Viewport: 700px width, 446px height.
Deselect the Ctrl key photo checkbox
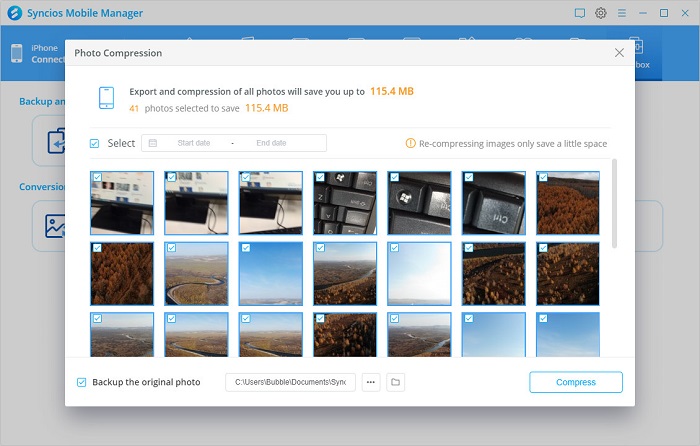469,177
